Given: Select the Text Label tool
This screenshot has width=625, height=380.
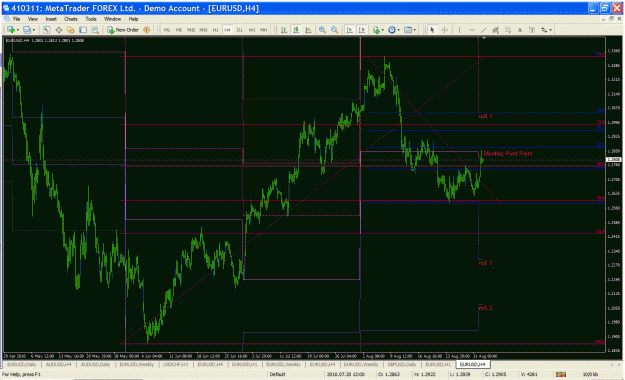Looking at the screenshot, I should [532, 30].
